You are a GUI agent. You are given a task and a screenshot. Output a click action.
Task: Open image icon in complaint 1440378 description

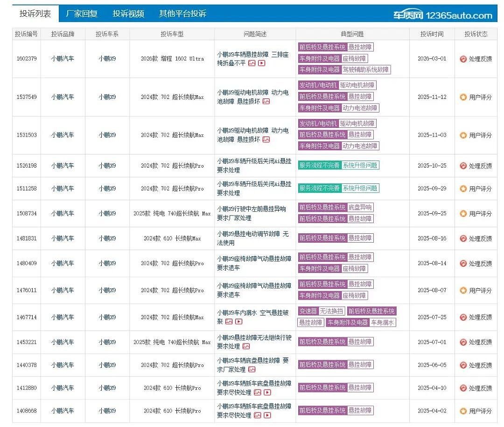pyautogui.click(x=252, y=370)
